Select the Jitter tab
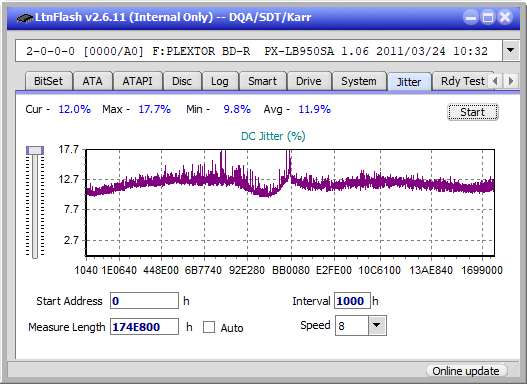The image size is (527, 384). 409,82
